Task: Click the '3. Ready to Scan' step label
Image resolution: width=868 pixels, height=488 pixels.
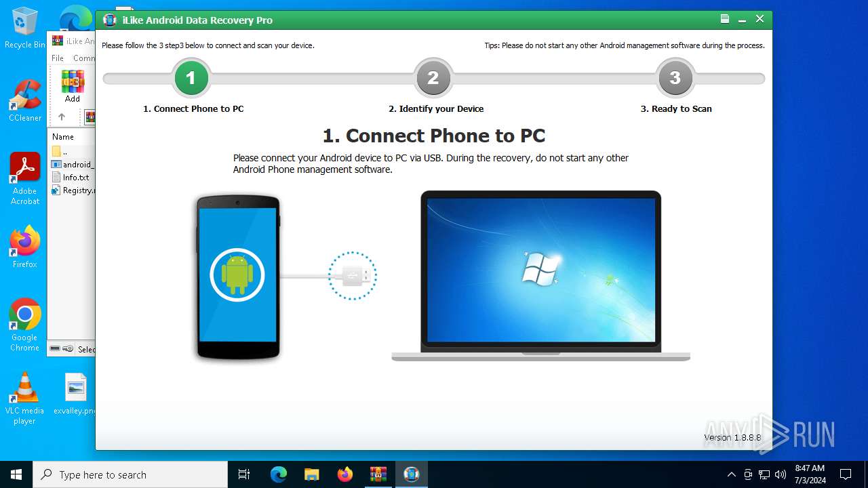Action: (x=676, y=108)
